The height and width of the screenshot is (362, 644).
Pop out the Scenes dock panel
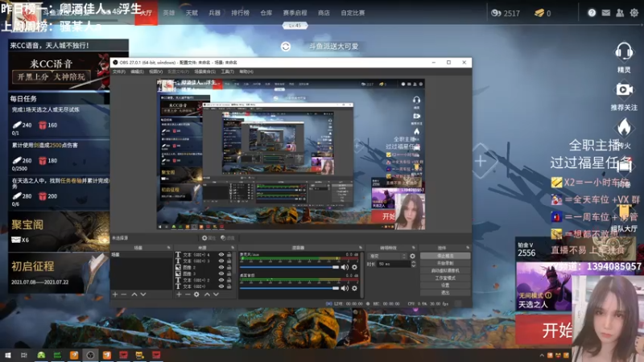click(x=168, y=248)
